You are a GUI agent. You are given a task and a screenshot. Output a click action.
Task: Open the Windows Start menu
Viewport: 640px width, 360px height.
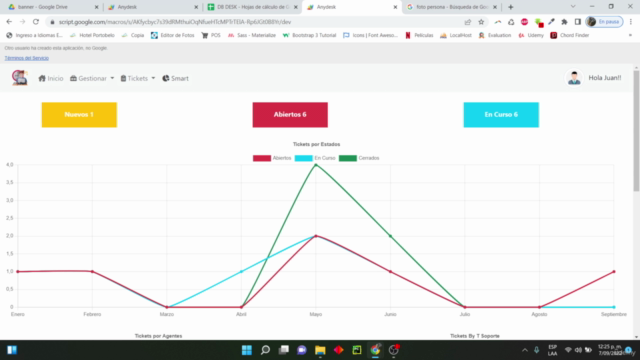[247, 350]
